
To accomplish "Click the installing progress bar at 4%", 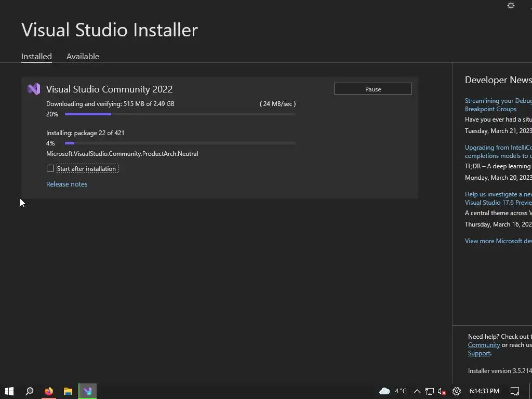I will [180, 143].
